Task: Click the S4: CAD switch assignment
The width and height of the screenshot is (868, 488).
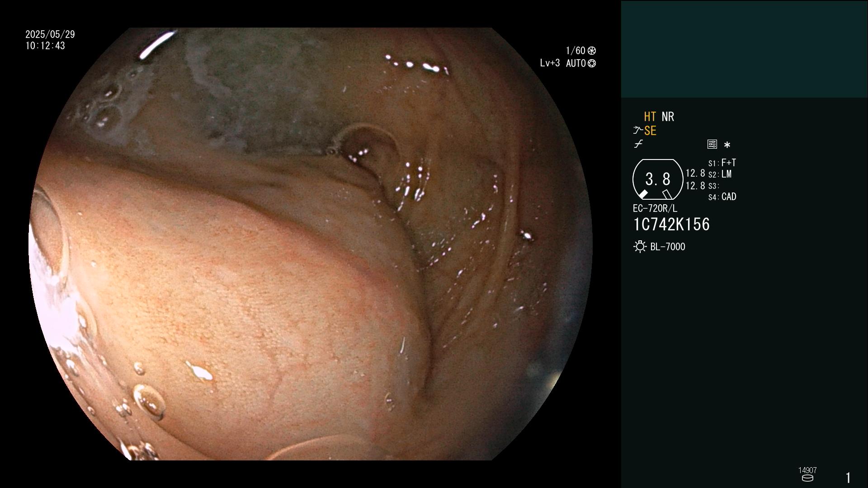Action: 722,197
